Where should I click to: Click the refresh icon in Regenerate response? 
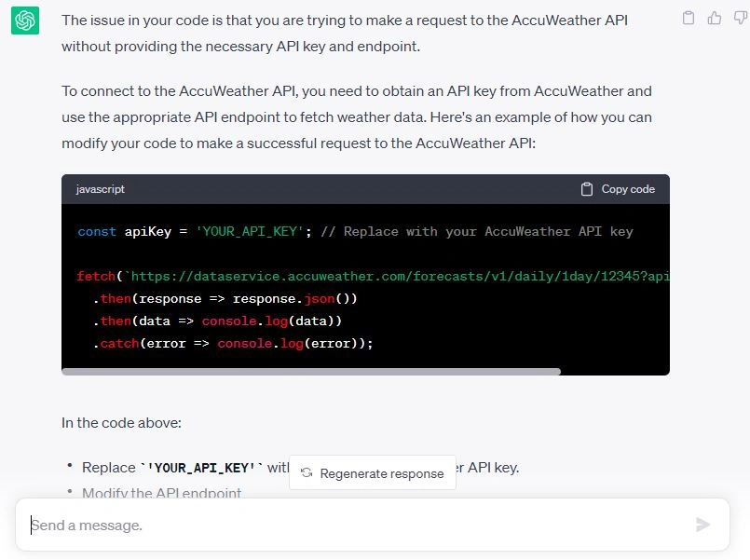pos(307,472)
